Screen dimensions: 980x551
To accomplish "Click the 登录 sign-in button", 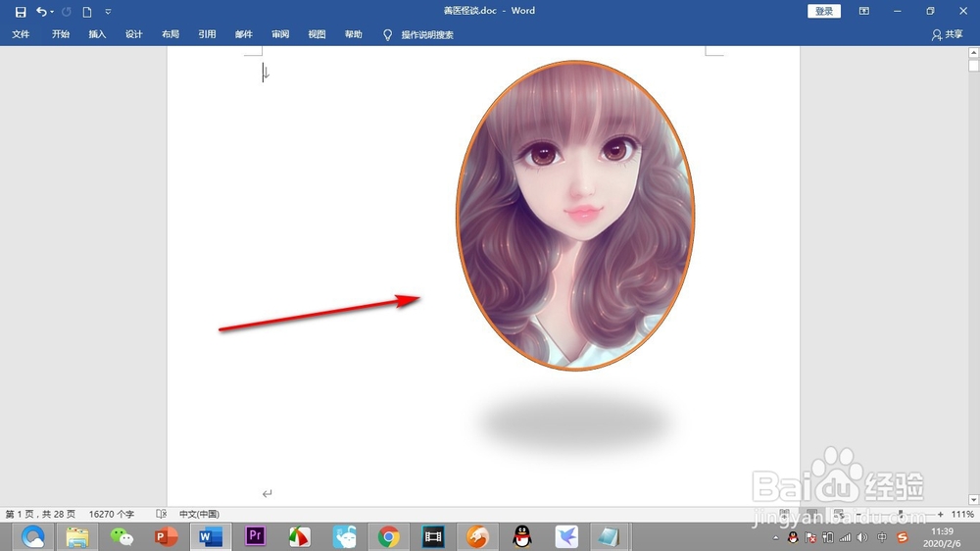I will (824, 11).
